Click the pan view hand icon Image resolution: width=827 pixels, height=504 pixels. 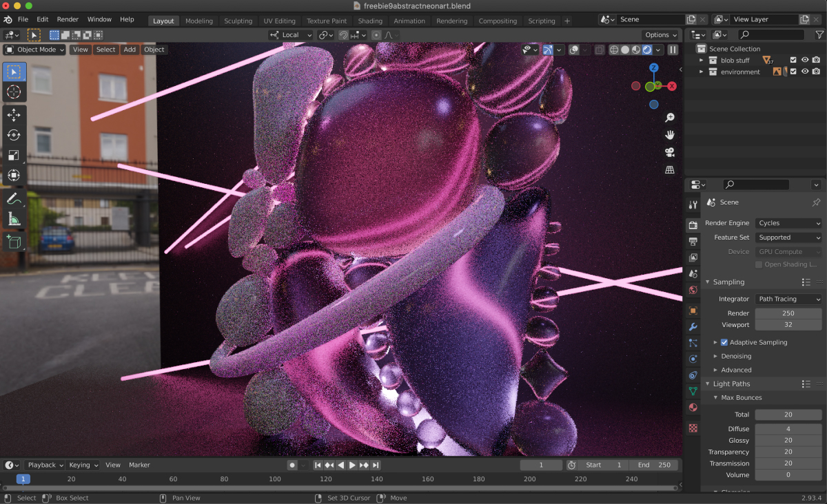pyautogui.click(x=669, y=135)
